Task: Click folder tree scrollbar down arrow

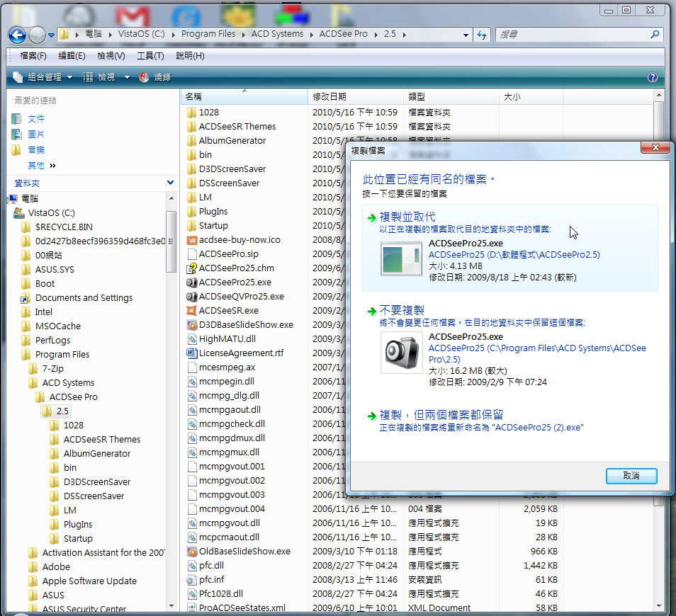Action: (x=171, y=606)
